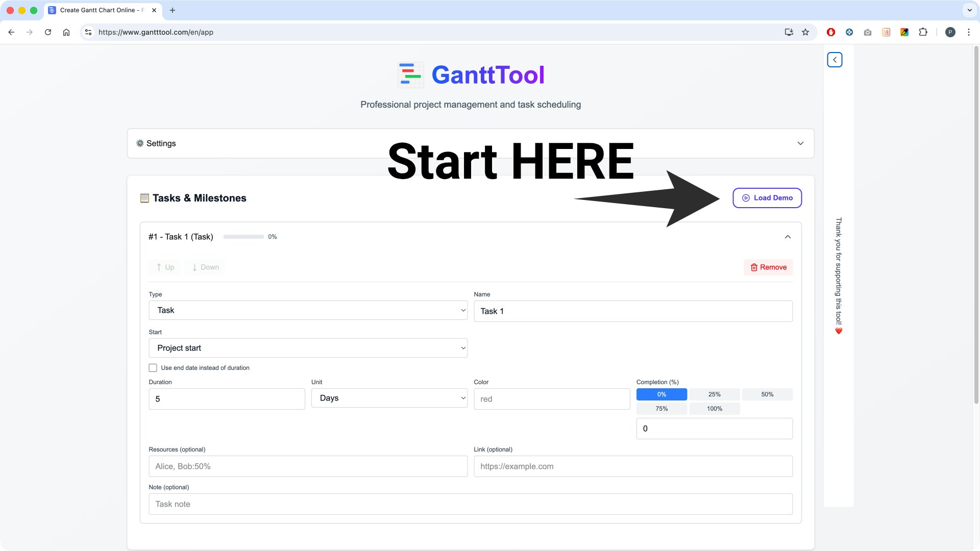Open the Start dropdown showing Project start
This screenshot has height=551, width=980.
pos(308,348)
